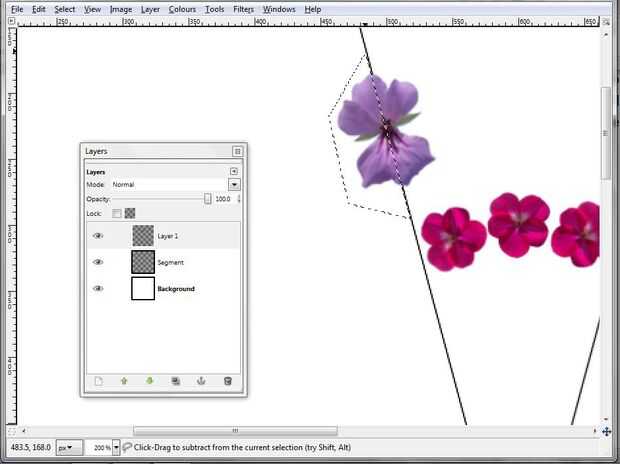Click the navigation cross icon at canvas corner

coord(606,431)
